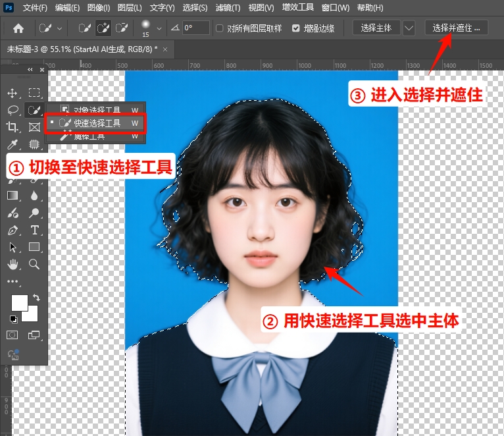This screenshot has height=436, width=504.
Task: Select the Horizontal Type tool
Action: coord(34,230)
